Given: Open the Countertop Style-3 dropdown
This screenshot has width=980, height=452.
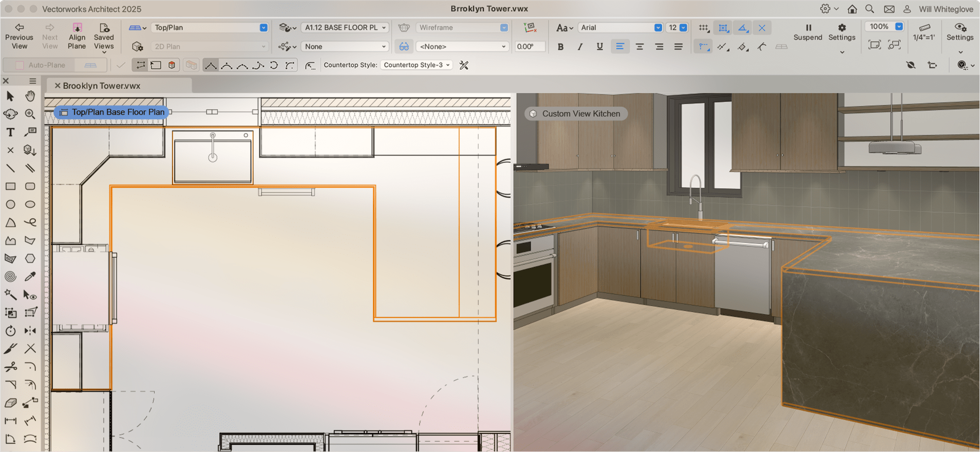Looking at the screenshot, I should (417, 65).
